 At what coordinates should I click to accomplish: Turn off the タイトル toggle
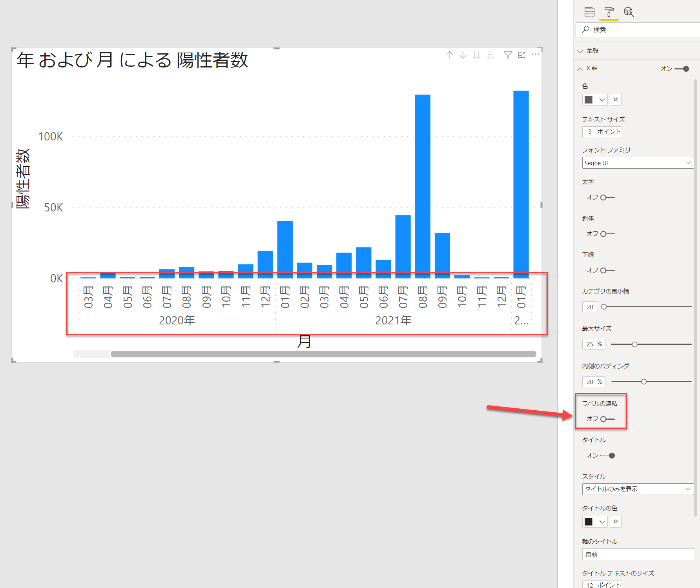coord(607,455)
